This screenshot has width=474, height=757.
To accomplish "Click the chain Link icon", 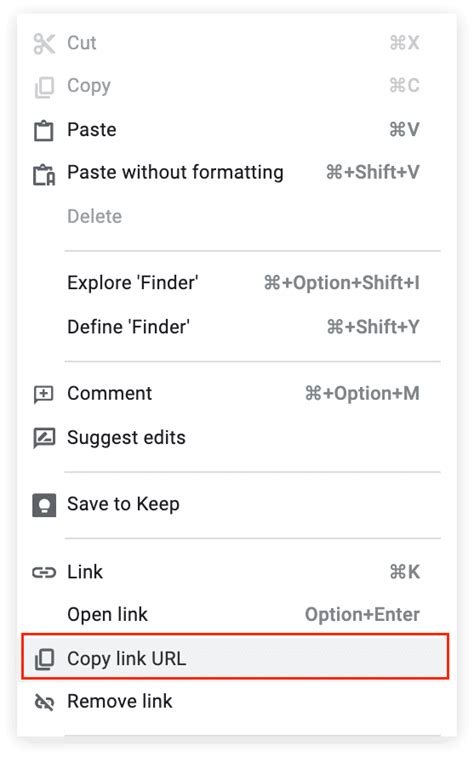I will [44, 573].
